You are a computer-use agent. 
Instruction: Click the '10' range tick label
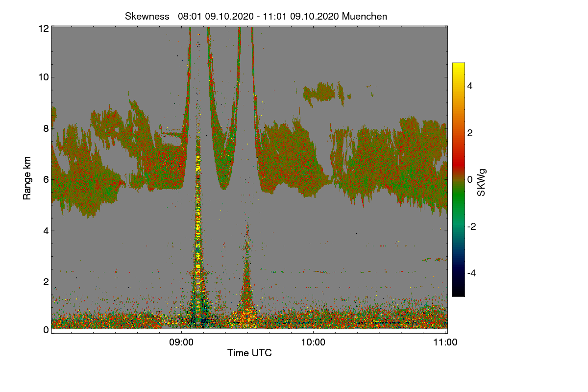(x=43, y=77)
